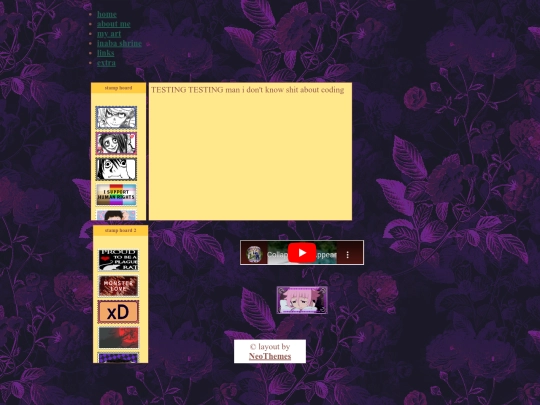This screenshot has width=540, height=405.
Task: Click the I Support Human Rights stamp
Action: (x=116, y=195)
